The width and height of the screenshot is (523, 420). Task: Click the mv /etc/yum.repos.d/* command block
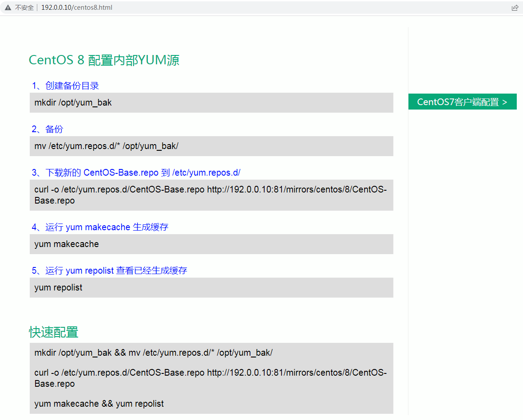point(211,146)
